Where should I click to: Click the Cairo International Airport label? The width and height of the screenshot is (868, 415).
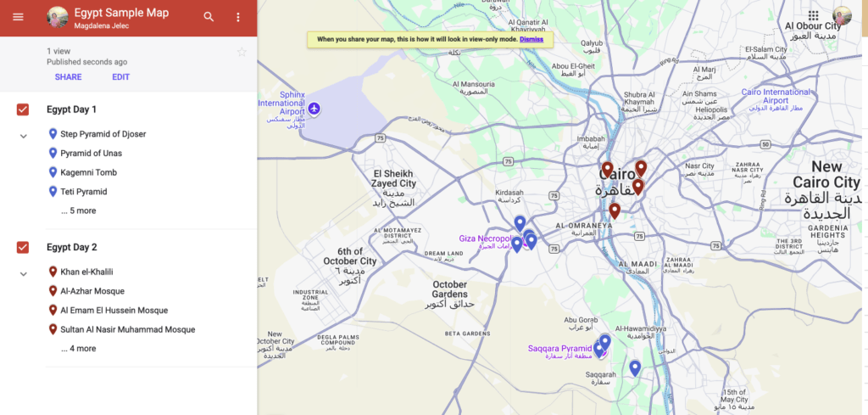(775, 97)
